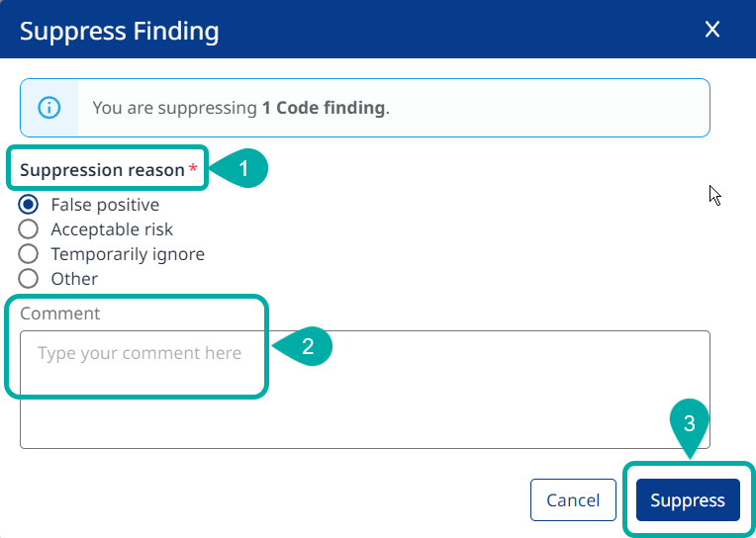Click the teal callout marker numbered 3

(x=690, y=422)
